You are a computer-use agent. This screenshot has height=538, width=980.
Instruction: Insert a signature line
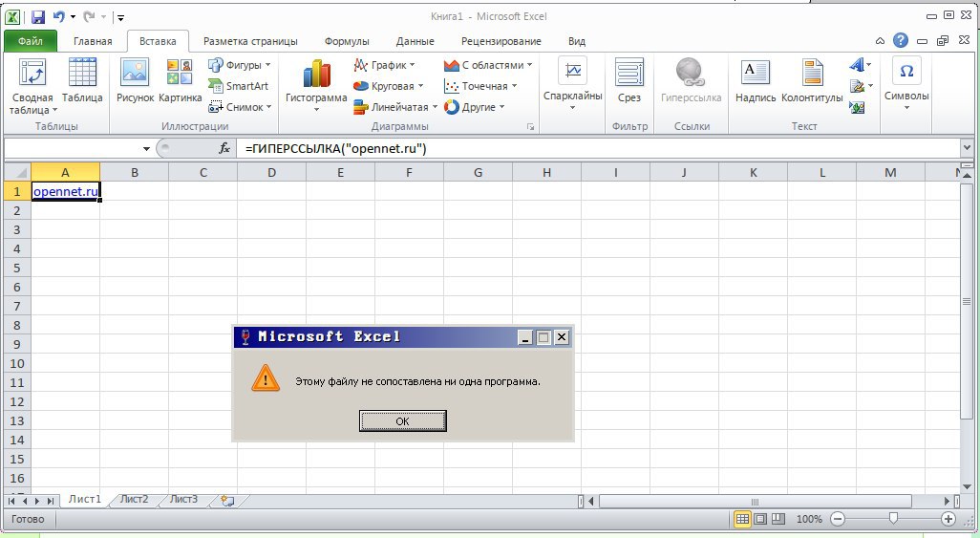[x=861, y=86]
